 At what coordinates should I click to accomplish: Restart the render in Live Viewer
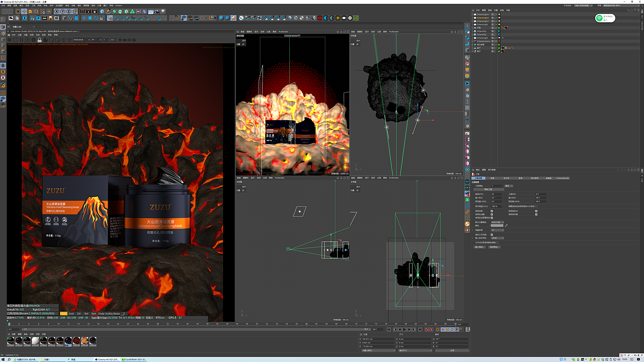16,40
